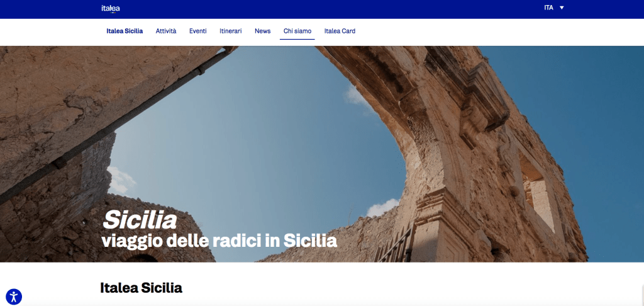Click the italea logo in header

111,9
